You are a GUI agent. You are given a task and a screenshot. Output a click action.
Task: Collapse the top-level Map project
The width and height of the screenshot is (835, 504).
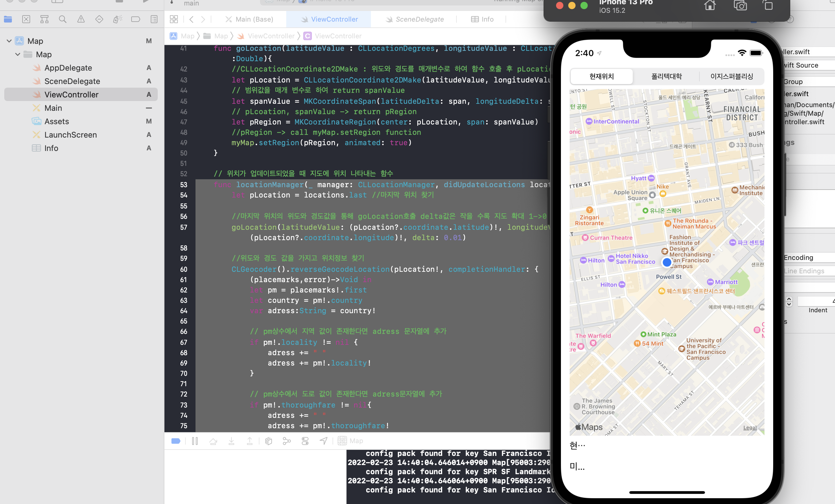pyautogui.click(x=9, y=41)
